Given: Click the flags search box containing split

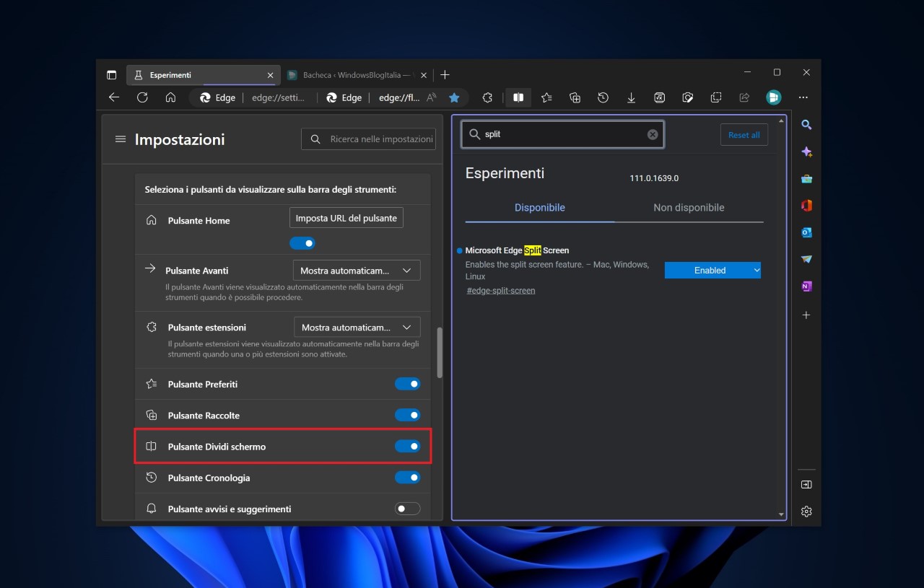Looking at the screenshot, I should click(x=562, y=134).
